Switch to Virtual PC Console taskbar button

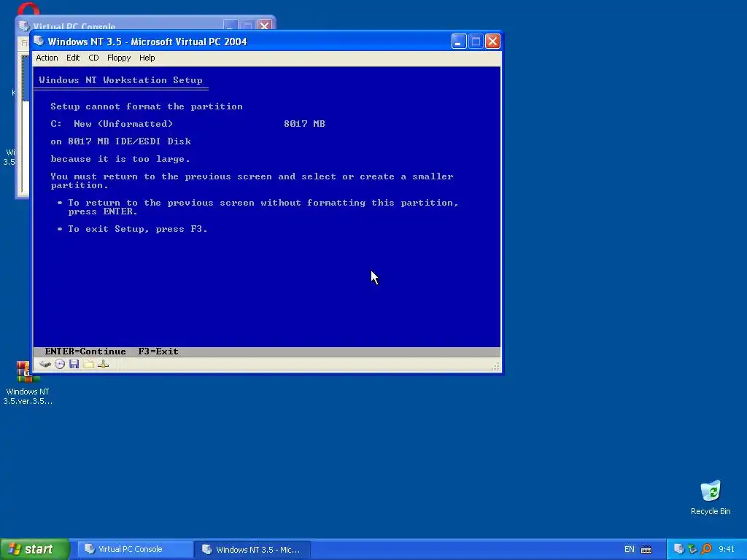pos(135,550)
